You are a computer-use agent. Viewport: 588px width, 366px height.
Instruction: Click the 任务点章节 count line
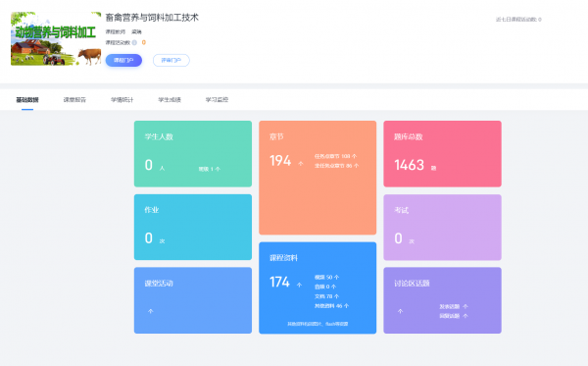pyautogui.click(x=335, y=156)
